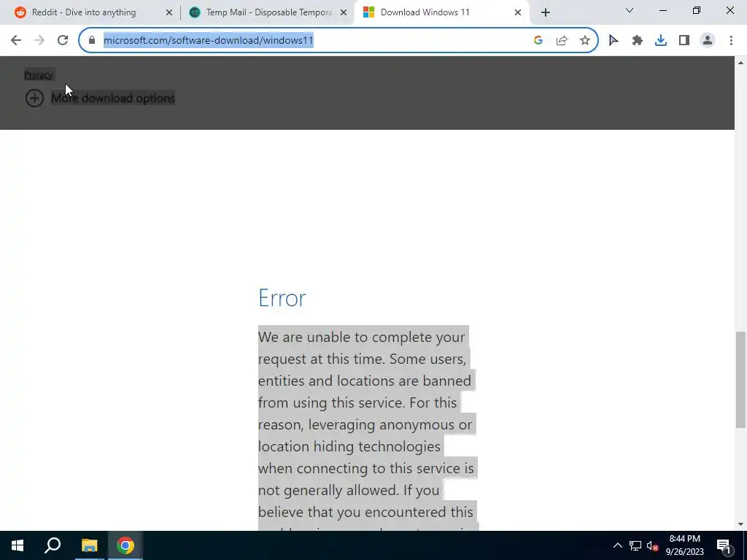Click the scrollbar up arrow
Viewport: 747px width, 560px height.
(741, 63)
